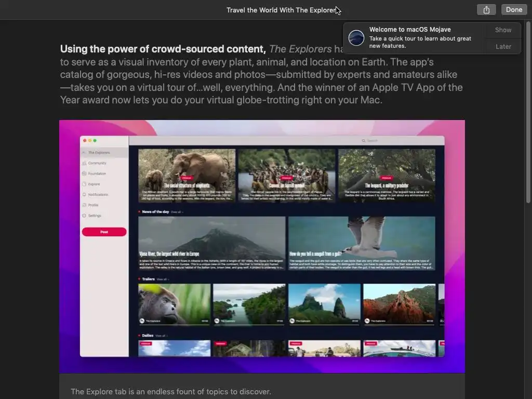This screenshot has width=532, height=399.
Task: Click the News of the day heading
Action: click(155, 212)
